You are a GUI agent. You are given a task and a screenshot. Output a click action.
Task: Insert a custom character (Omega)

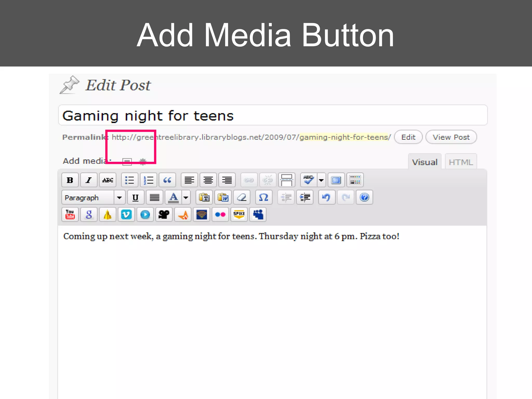[264, 198]
